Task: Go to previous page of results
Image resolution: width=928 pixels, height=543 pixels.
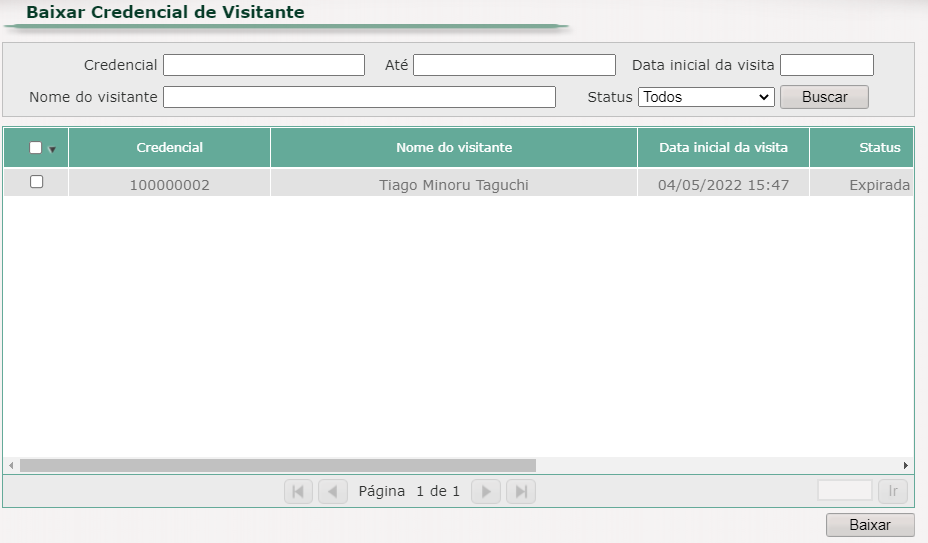Action: click(333, 491)
